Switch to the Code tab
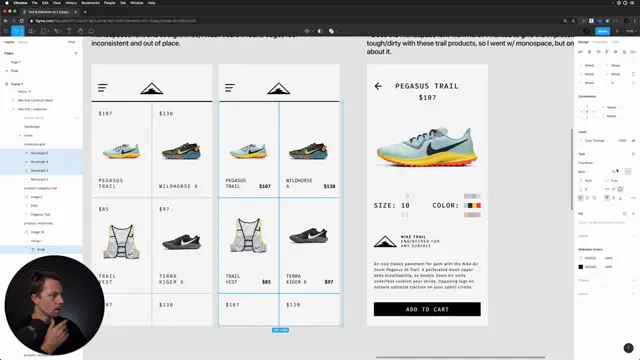The height and width of the screenshot is (360, 640). pyautogui.click(x=615, y=42)
